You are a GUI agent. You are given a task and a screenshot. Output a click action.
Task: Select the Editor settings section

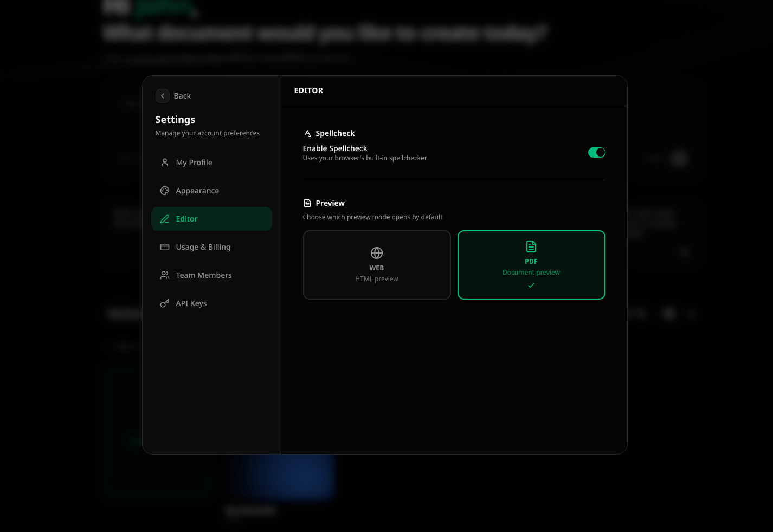pyautogui.click(x=211, y=219)
